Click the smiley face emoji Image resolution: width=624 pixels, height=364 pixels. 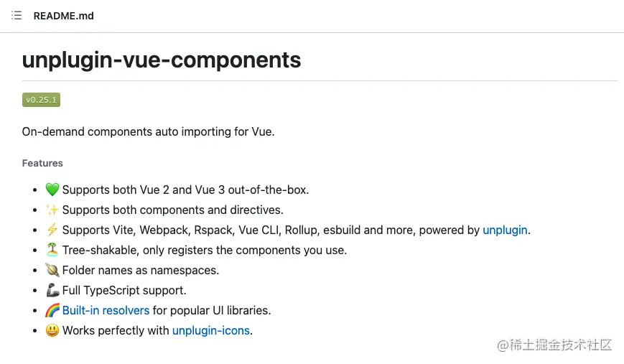click(x=52, y=330)
